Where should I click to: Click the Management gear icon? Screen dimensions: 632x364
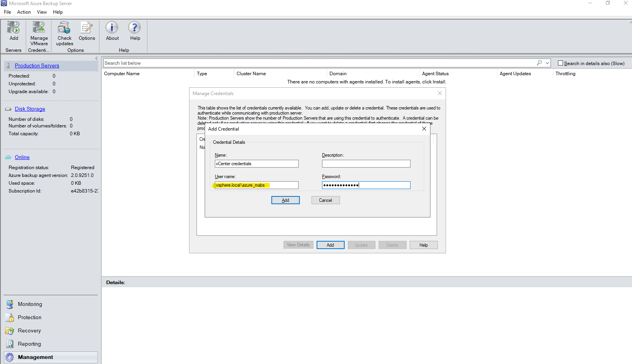[10, 357]
